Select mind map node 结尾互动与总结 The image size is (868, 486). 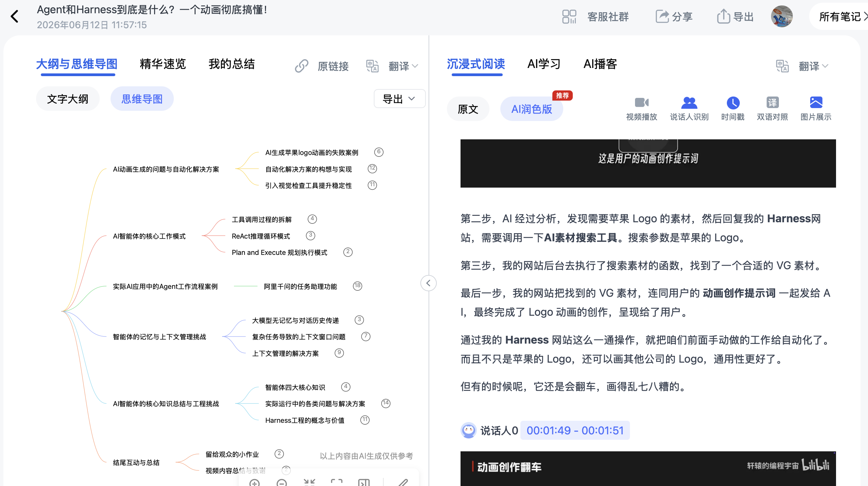tap(136, 462)
